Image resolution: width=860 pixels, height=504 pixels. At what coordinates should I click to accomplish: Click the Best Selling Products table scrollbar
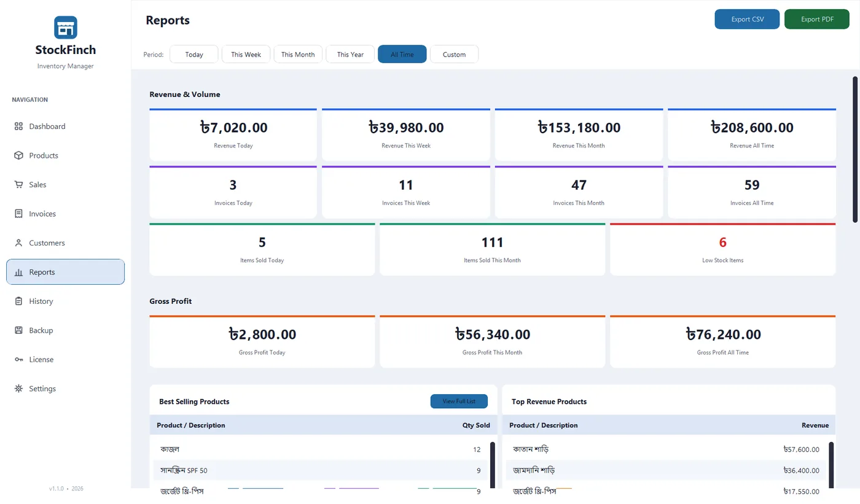[493, 465]
